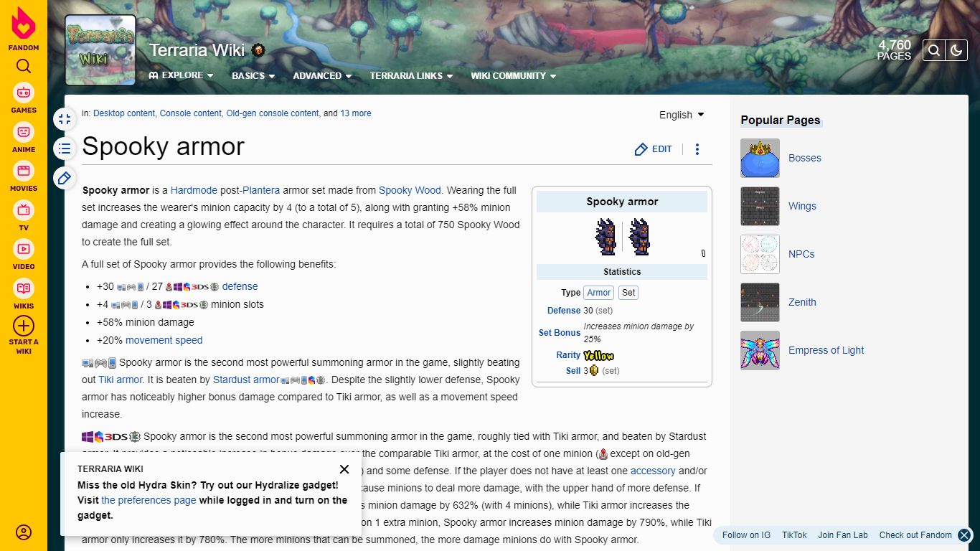Open the Defense label link in infobox

(564, 311)
